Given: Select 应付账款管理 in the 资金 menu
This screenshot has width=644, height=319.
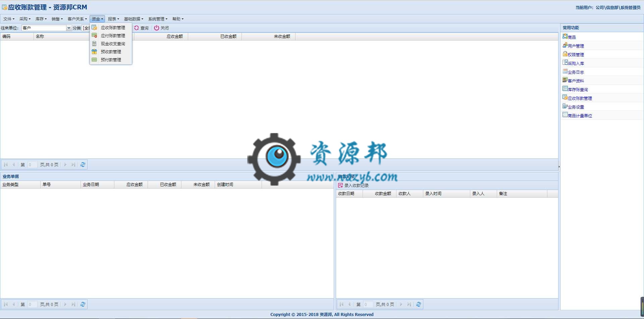Looking at the screenshot, I should tap(111, 36).
